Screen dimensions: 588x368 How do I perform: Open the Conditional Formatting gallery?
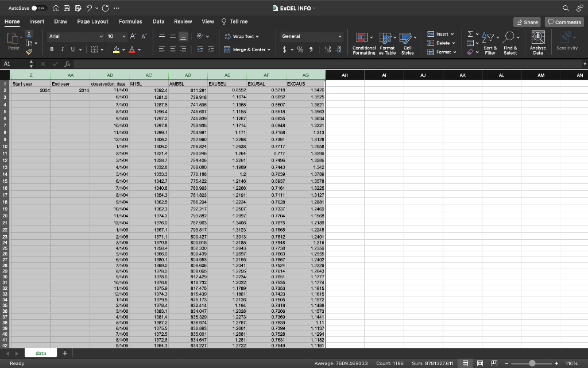(362, 43)
